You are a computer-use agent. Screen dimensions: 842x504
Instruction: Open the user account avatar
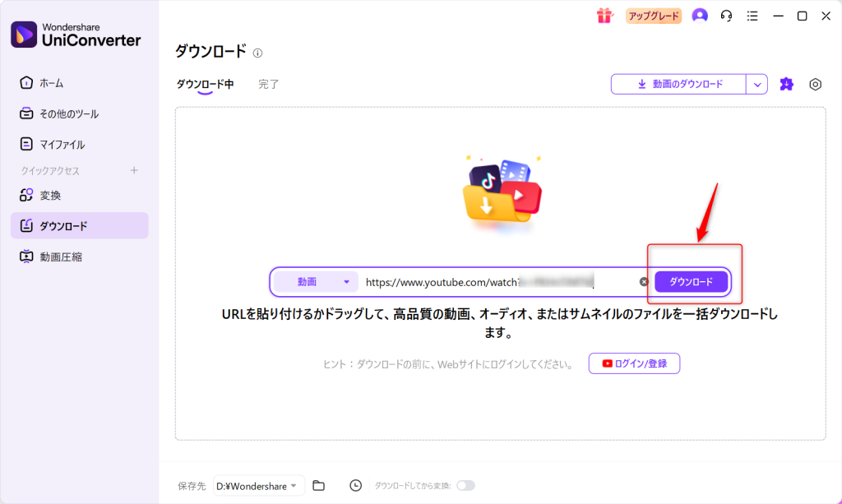click(700, 16)
